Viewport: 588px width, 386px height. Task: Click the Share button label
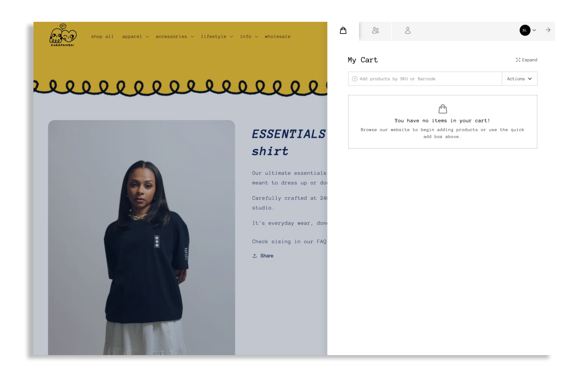[267, 256]
